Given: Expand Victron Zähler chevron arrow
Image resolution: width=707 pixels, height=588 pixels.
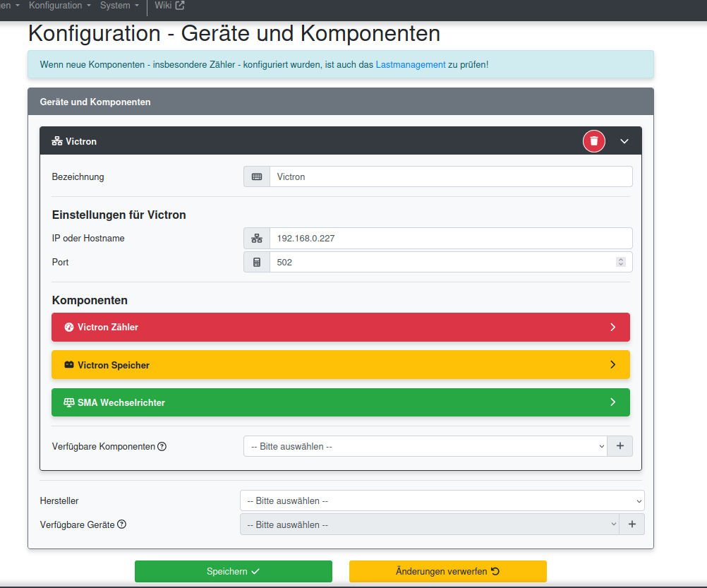Looking at the screenshot, I should tap(612, 327).
